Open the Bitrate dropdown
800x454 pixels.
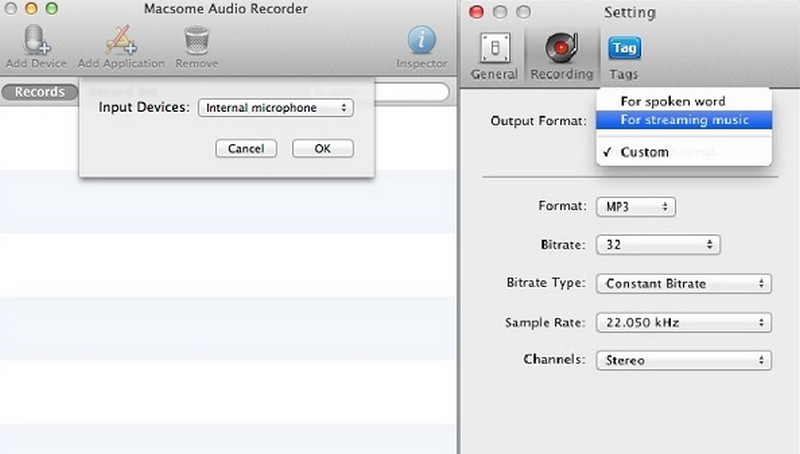click(657, 244)
